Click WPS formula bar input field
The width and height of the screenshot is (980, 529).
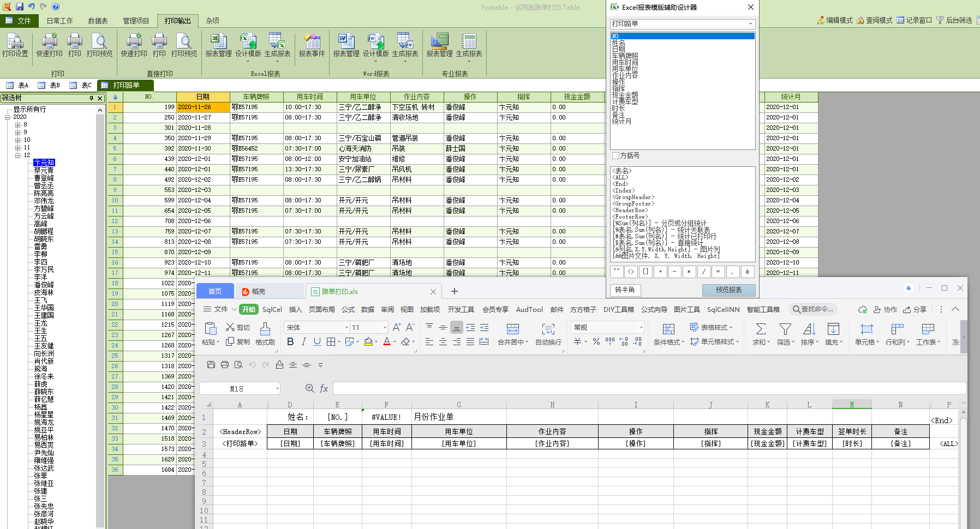tap(649, 388)
